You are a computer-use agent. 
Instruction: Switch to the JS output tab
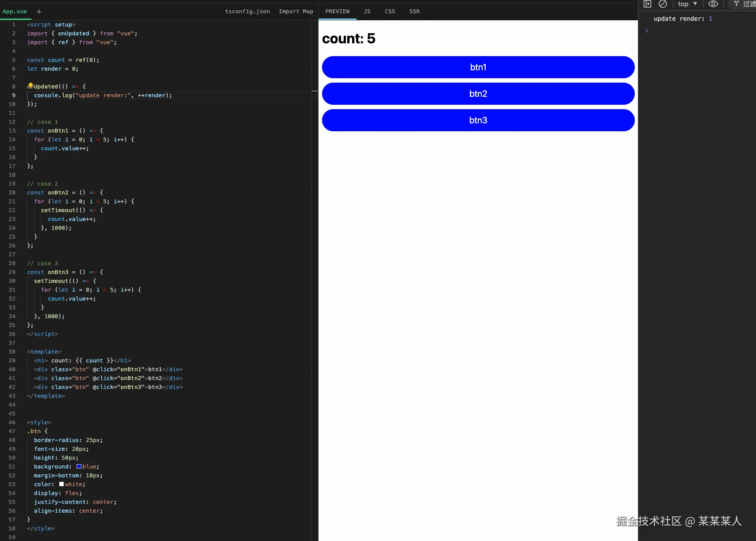[x=367, y=11]
